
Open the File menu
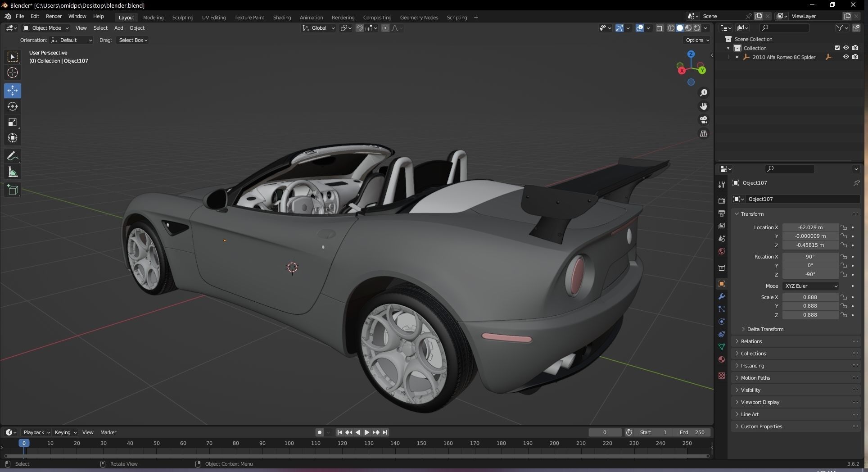tap(20, 16)
